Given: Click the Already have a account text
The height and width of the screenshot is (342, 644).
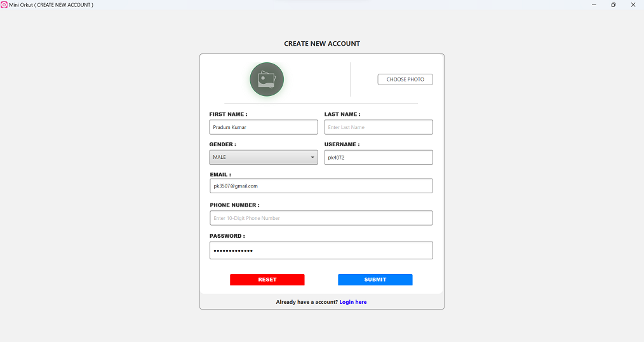Looking at the screenshot, I should coord(307,302).
